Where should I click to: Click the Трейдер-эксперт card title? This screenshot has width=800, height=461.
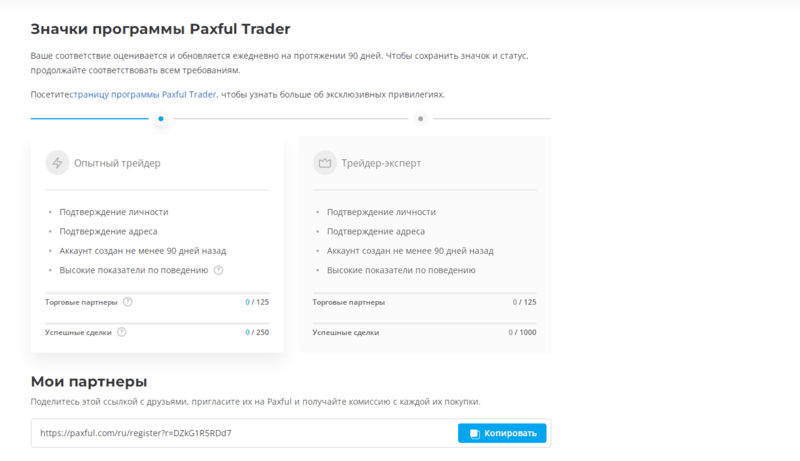381,163
